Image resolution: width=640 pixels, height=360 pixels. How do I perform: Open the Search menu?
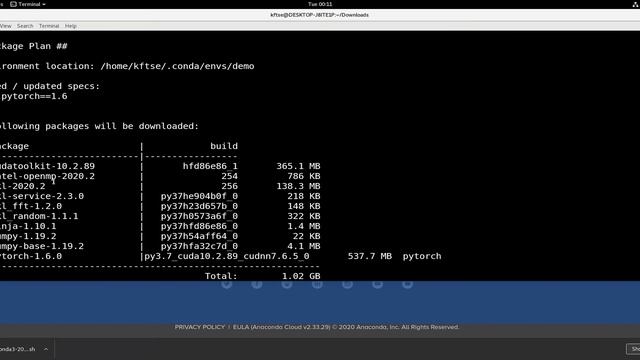pos(25,26)
